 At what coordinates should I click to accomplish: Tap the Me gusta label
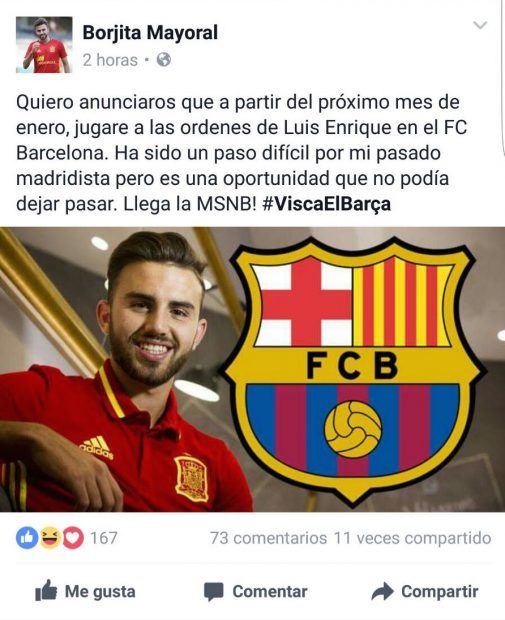tap(100, 592)
